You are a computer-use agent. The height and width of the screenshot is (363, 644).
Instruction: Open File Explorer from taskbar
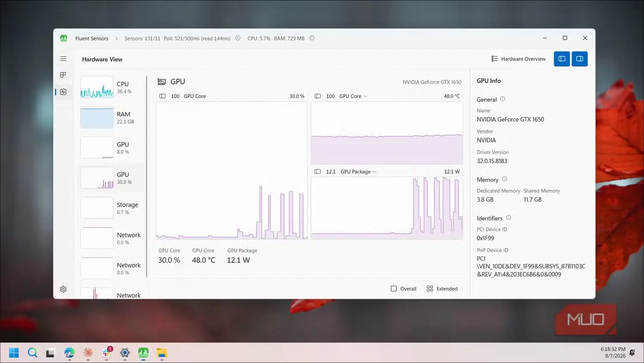162,353
